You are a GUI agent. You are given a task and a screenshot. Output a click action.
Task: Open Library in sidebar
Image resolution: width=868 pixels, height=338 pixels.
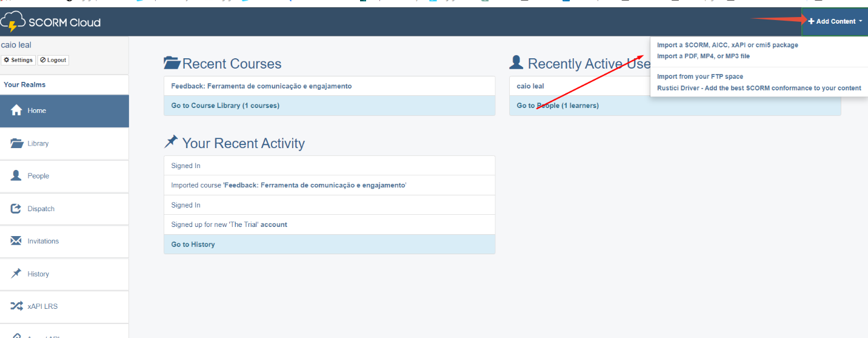coord(64,144)
